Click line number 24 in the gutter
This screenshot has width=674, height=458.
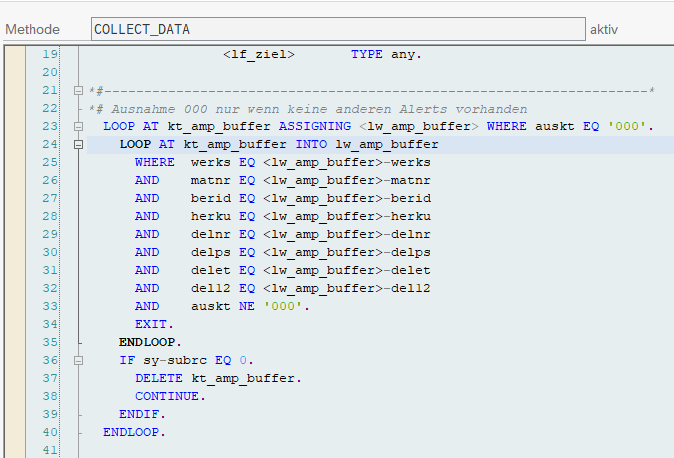click(x=50, y=145)
